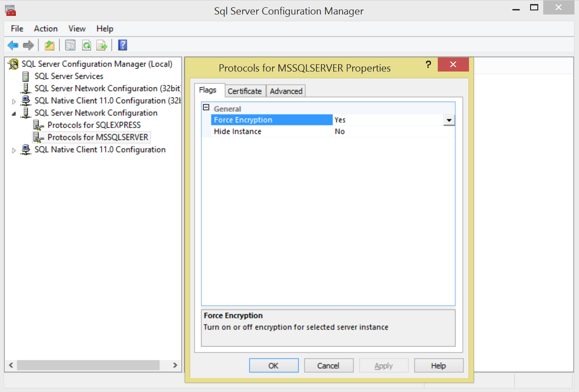Select SQL Server Configuration Manager (Local) label
This screenshot has height=392, width=579.
[97, 64]
